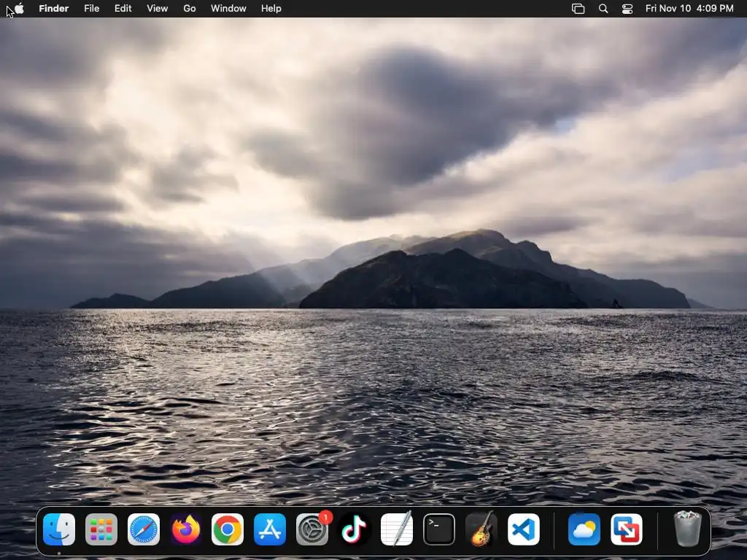Image resolution: width=747 pixels, height=560 pixels.
Task: Open Spotlight search magnifier
Action: [603, 9]
